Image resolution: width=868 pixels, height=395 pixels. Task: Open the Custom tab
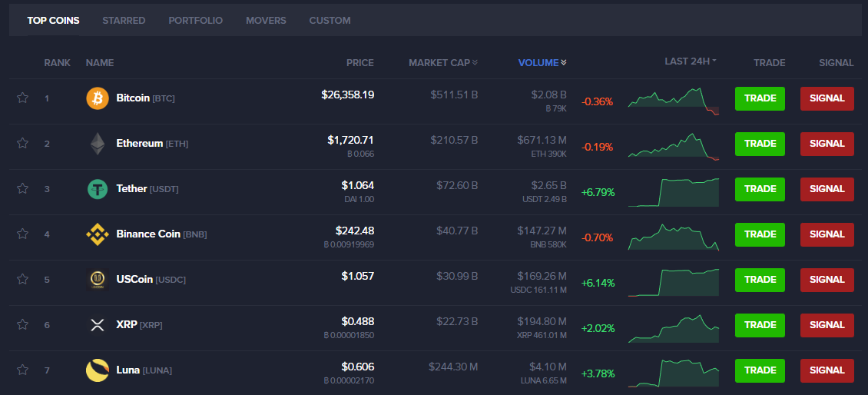coord(330,21)
